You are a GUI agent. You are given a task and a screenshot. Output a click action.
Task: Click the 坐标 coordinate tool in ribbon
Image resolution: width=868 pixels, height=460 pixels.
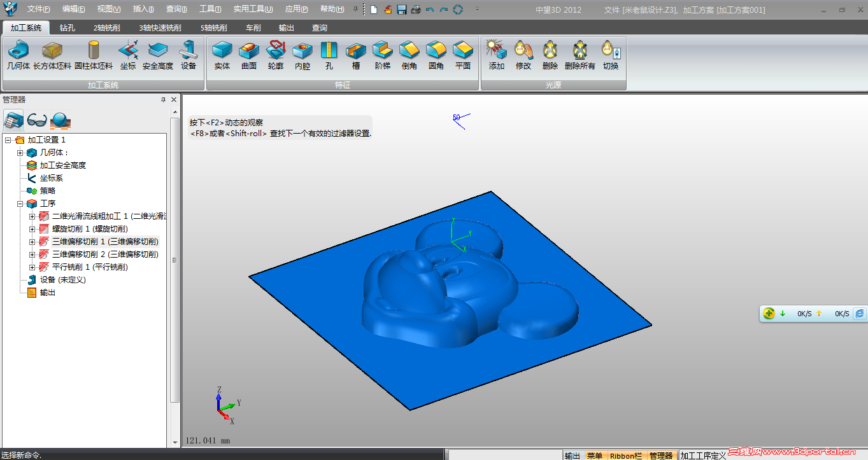coord(128,55)
